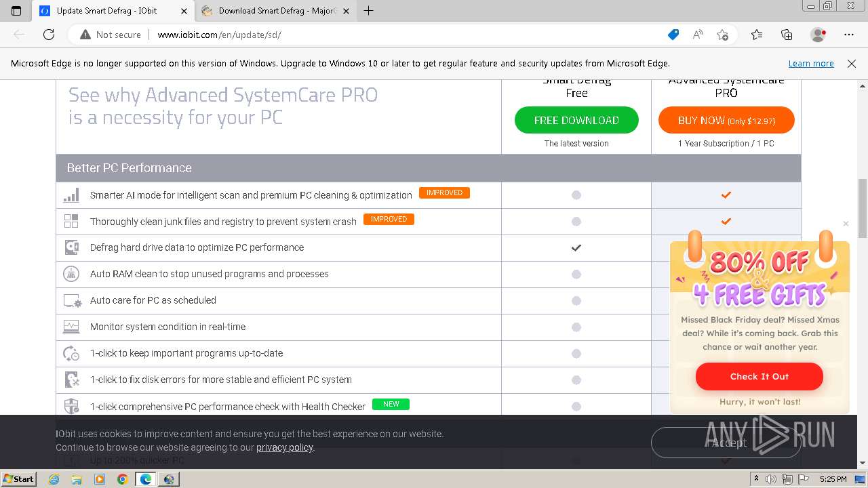Start Read aloud for this page
This screenshot has height=488, width=868.
(698, 35)
